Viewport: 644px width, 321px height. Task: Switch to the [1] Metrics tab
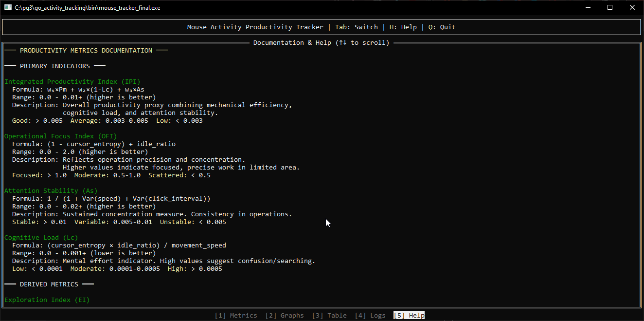point(236,315)
